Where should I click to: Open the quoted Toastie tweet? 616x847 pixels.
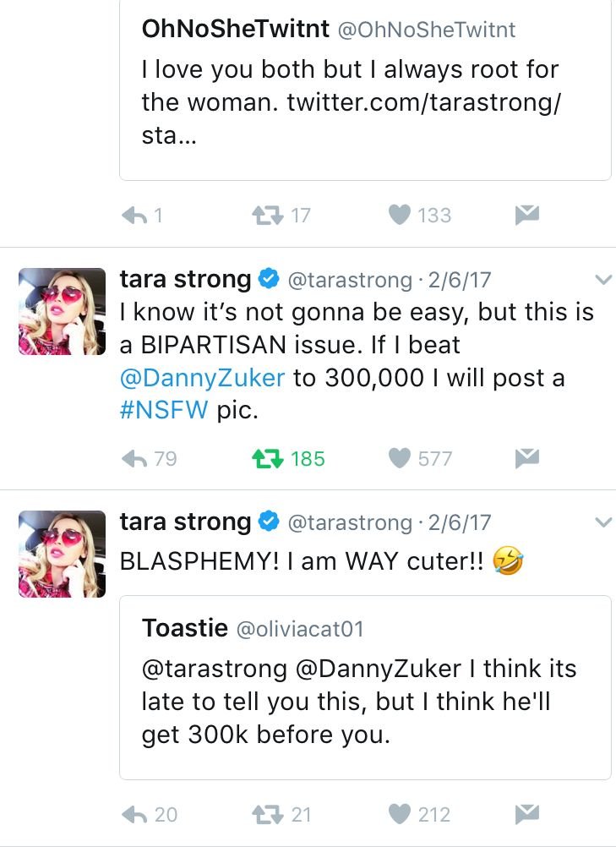click(x=365, y=686)
